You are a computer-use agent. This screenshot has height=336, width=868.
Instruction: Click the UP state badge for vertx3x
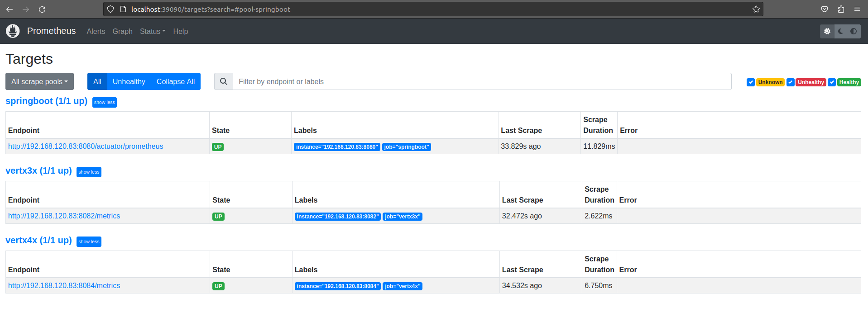218,217
